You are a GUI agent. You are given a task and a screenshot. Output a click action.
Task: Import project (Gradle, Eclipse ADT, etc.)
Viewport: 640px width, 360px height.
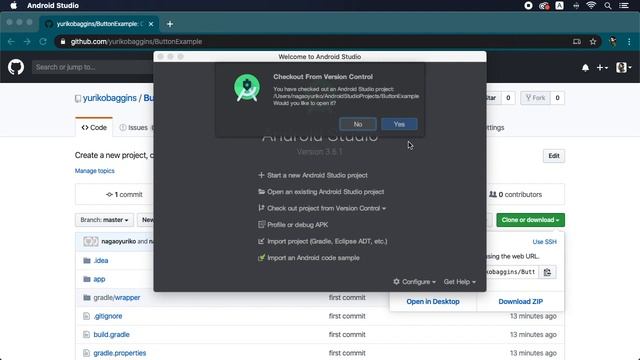click(x=327, y=241)
